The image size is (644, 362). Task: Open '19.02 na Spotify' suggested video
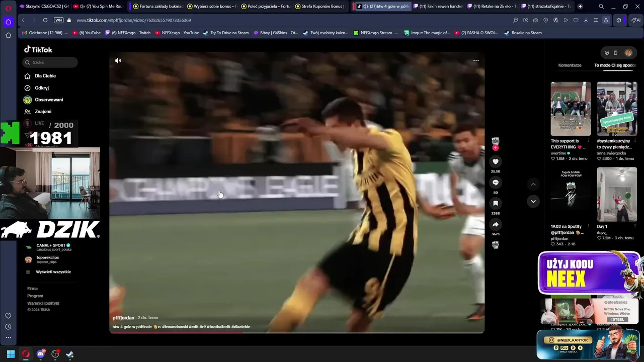(x=571, y=195)
